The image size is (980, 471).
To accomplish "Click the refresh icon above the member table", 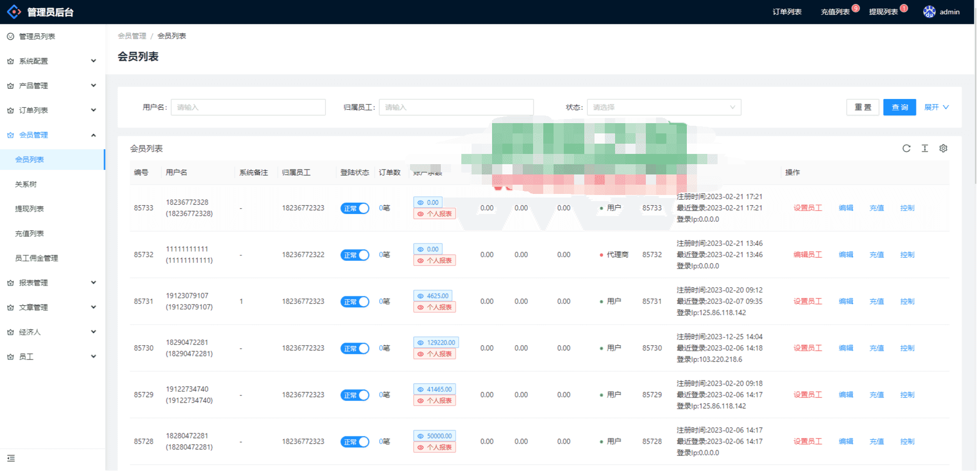I will point(906,148).
